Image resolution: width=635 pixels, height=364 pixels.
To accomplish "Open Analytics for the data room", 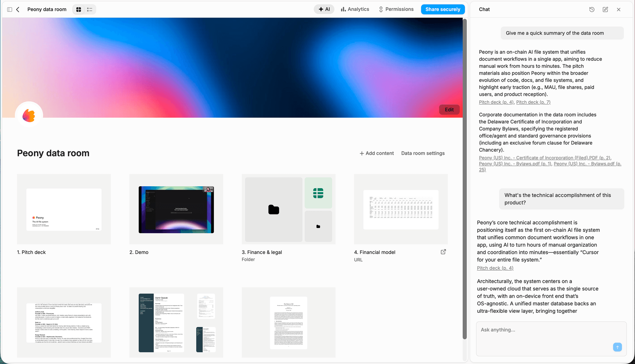I will 355,9.
